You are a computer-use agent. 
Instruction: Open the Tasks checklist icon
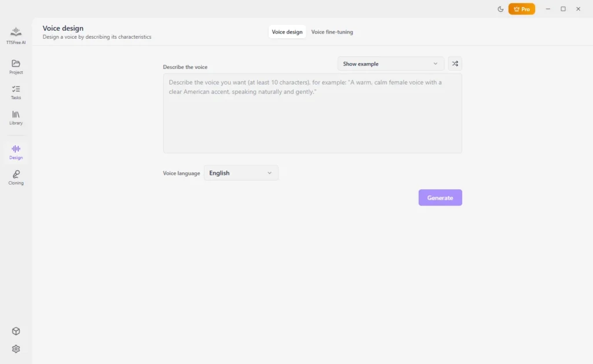pyautogui.click(x=16, y=89)
